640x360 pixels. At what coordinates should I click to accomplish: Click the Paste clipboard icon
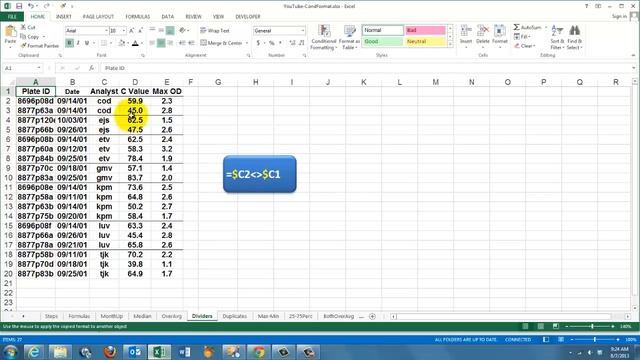[10, 32]
